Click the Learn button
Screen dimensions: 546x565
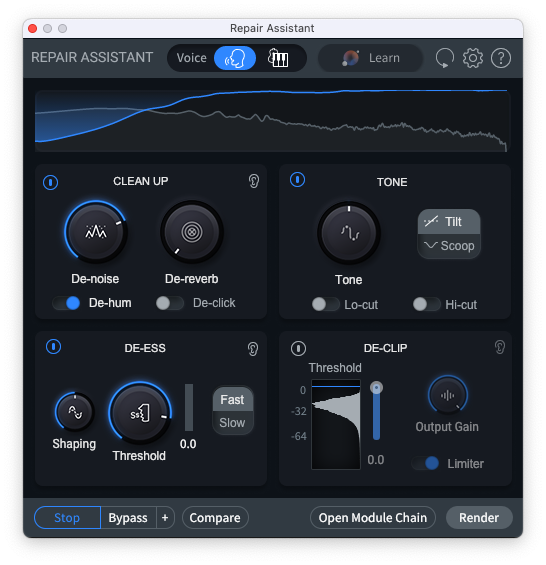[371, 58]
